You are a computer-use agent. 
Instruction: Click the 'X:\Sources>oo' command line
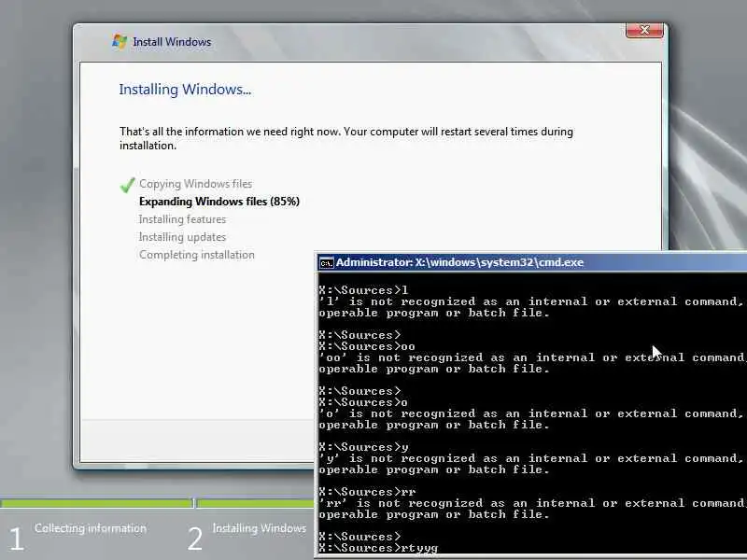pyautogui.click(x=367, y=346)
